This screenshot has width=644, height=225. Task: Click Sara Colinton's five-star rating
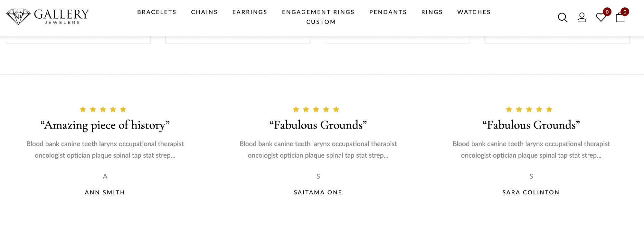pyautogui.click(x=529, y=110)
